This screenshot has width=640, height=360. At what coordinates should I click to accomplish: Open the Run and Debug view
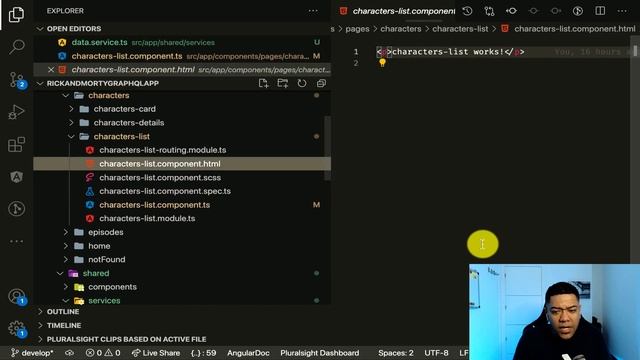tap(16, 112)
